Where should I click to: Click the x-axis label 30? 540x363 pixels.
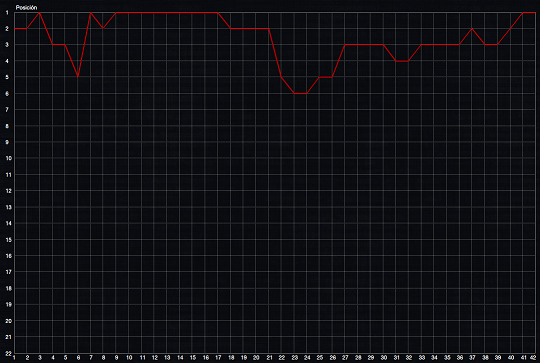[x=383, y=358]
